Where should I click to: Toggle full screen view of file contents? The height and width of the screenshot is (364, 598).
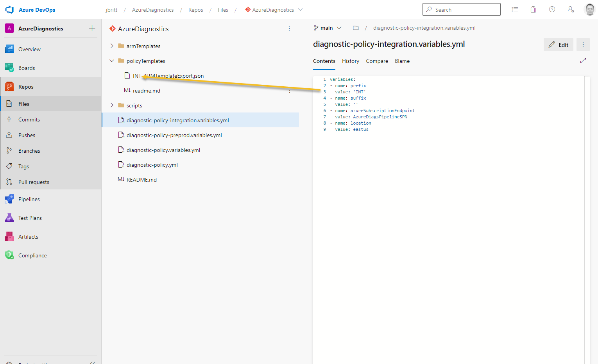click(x=583, y=61)
